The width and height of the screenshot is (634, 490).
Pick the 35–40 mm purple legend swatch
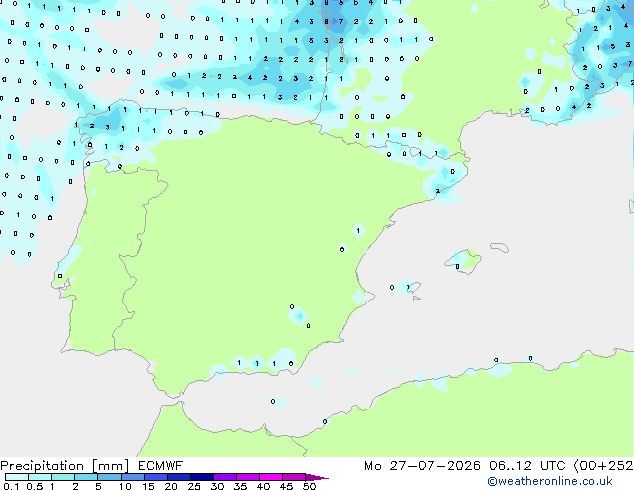[x=248, y=477]
